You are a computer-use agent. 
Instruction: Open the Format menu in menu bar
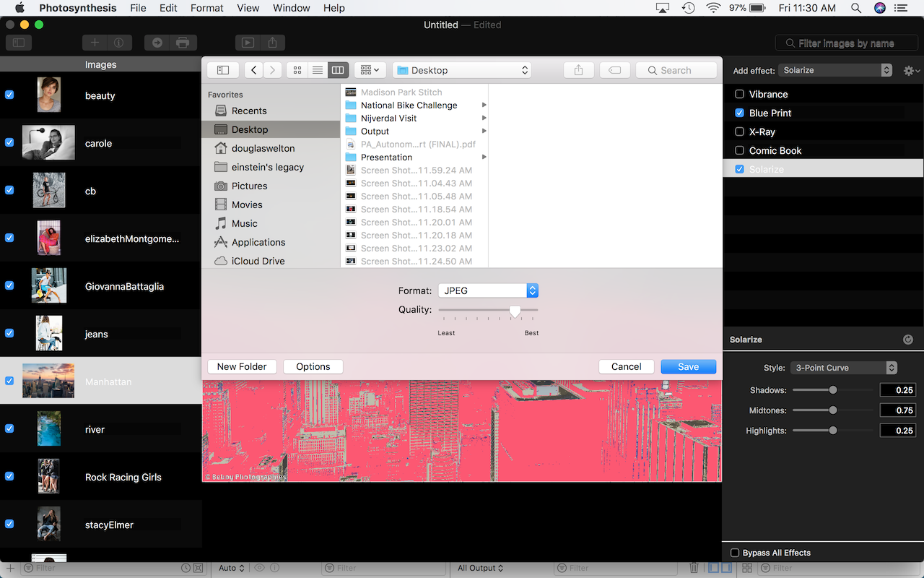[207, 8]
